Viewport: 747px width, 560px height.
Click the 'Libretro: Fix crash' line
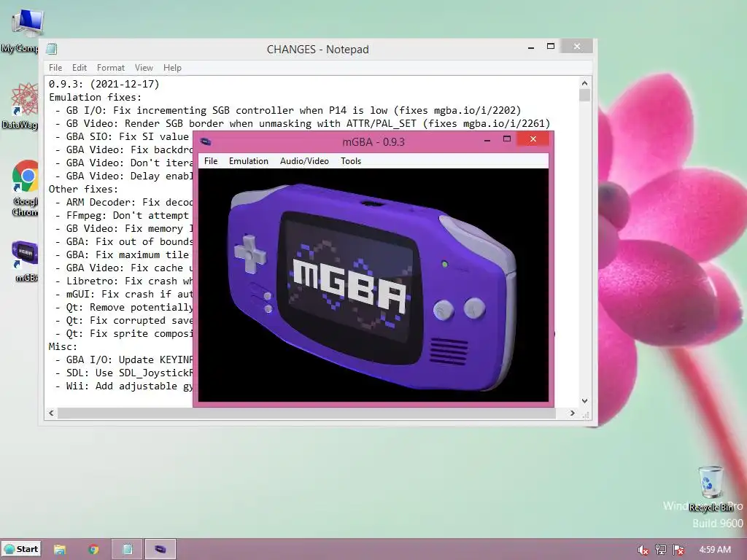tap(124, 281)
